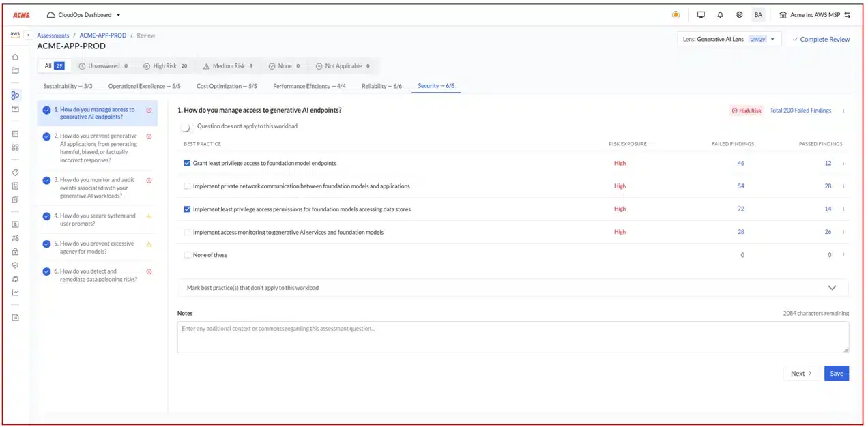Click into the Notes text field
This screenshot has width=868, height=427.
512,337
